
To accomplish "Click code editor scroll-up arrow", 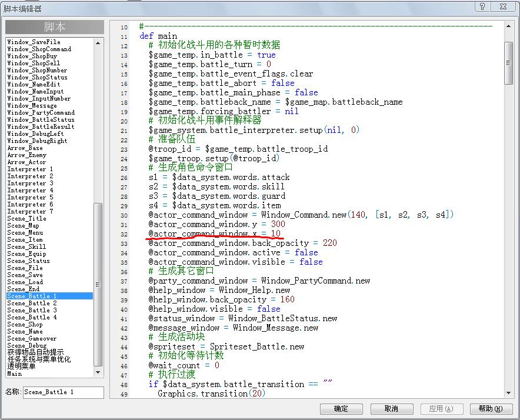I will pos(508,26).
